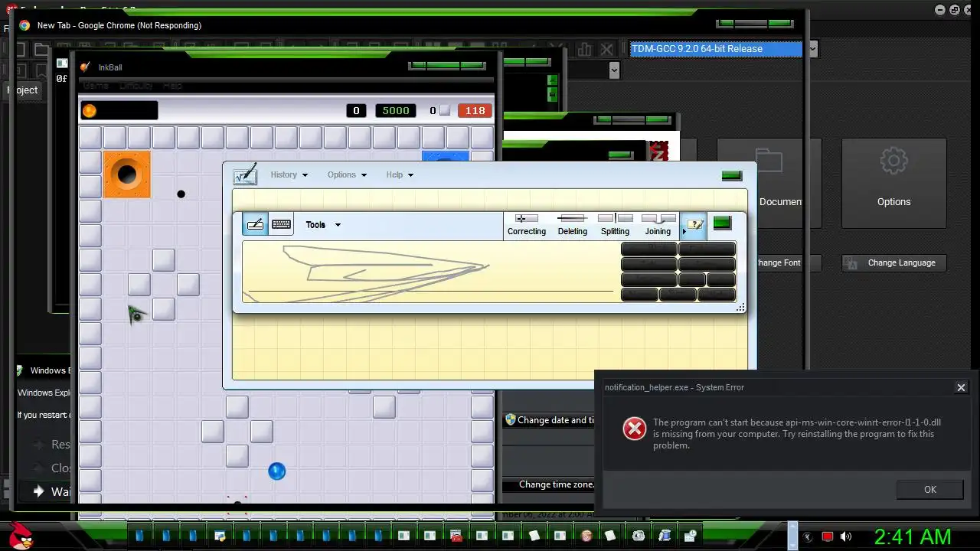Click the shield icon beside Change date
Viewport: 980px width, 551px height.
click(x=510, y=419)
